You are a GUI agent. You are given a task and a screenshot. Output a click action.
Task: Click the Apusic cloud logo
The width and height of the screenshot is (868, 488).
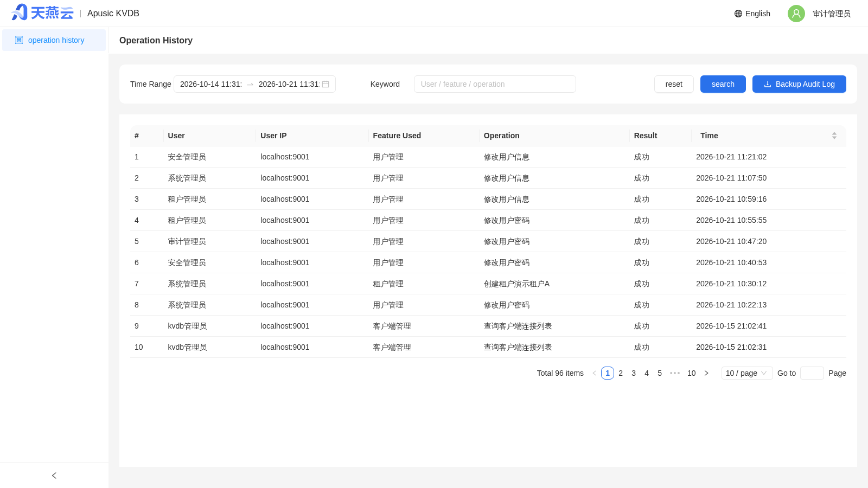(42, 12)
